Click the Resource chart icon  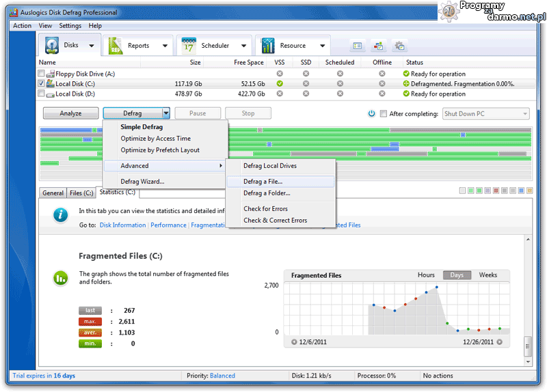click(267, 46)
